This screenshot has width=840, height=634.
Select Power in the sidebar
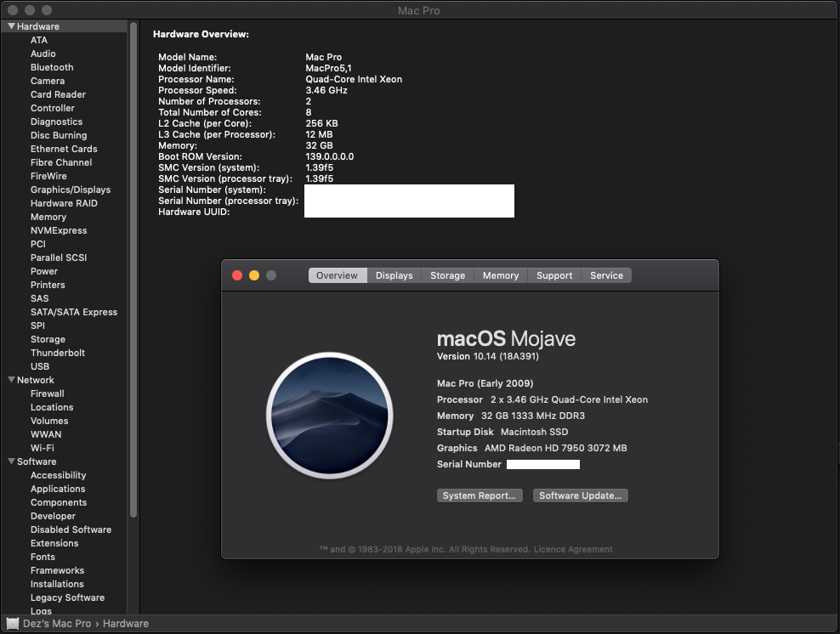click(44, 271)
